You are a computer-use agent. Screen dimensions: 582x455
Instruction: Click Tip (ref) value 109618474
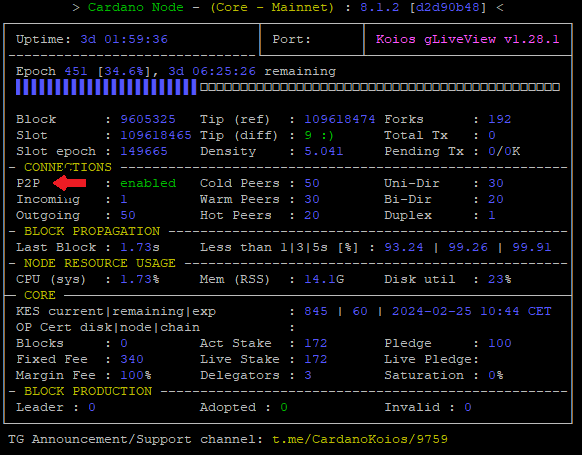pyautogui.click(x=340, y=119)
